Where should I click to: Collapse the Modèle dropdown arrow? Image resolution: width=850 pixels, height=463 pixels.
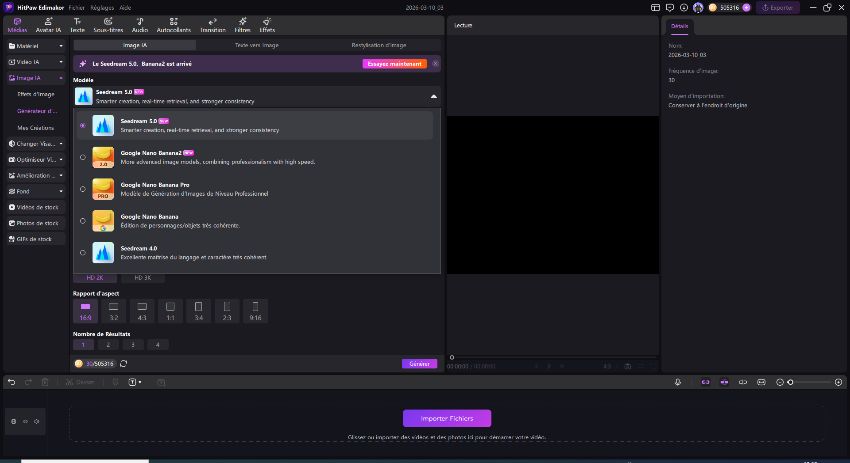(434, 97)
